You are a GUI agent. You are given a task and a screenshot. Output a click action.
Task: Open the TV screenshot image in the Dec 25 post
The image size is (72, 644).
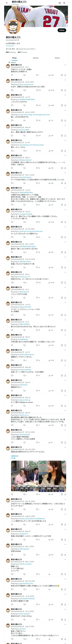coord(39,476)
